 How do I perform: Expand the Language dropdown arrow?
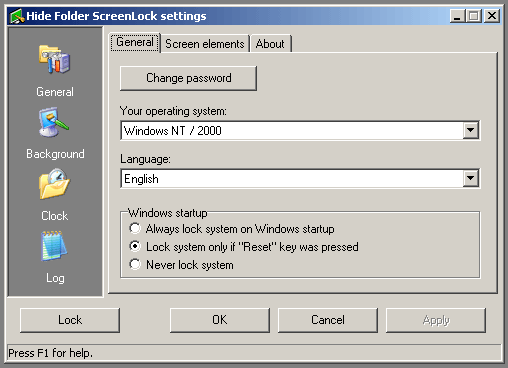point(471,178)
